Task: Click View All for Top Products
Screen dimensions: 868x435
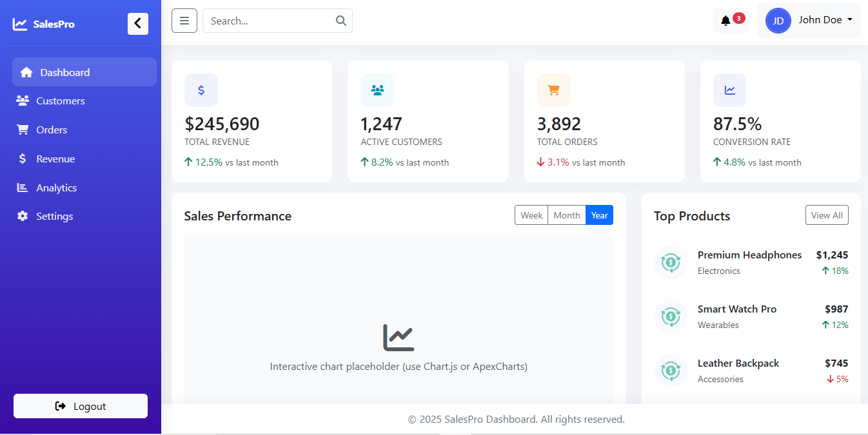Action: (827, 215)
